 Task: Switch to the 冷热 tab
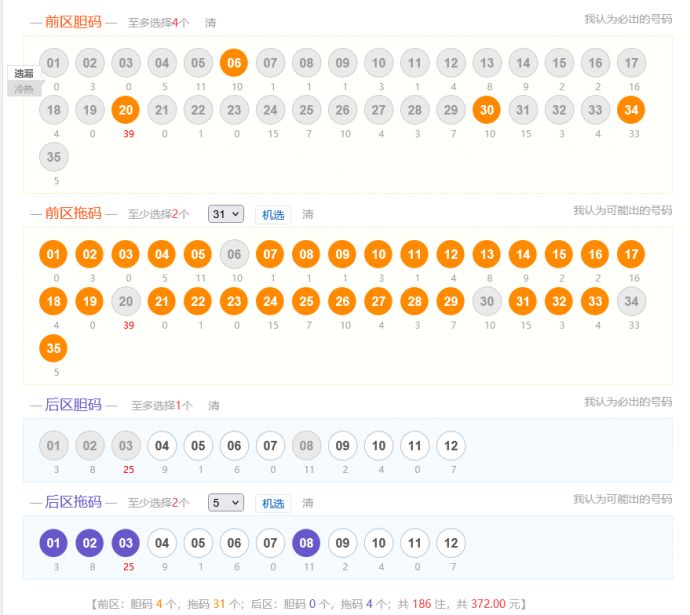[x=23, y=89]
